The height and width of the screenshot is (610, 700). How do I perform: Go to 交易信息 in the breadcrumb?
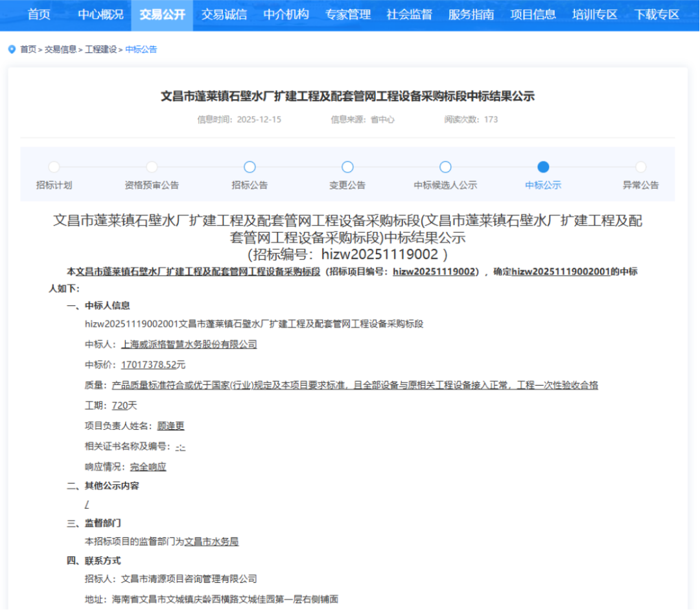point(60,49)
